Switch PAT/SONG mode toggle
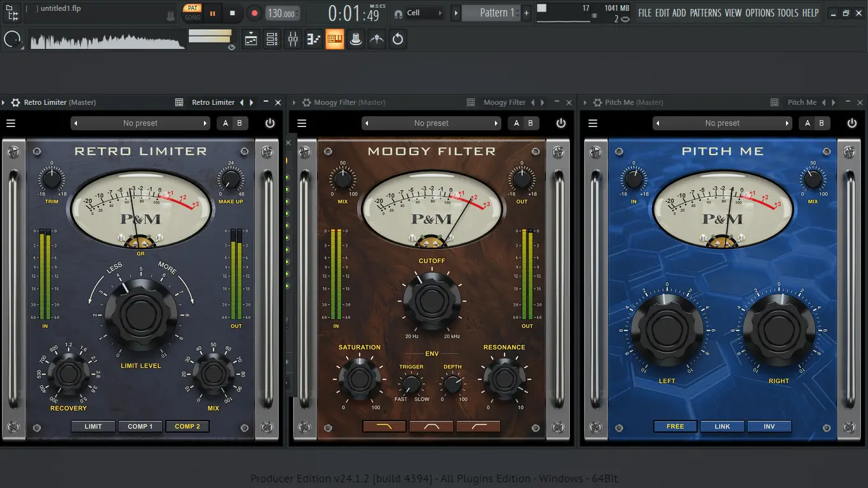Screen dimensions: 868x488 point(192,13)
